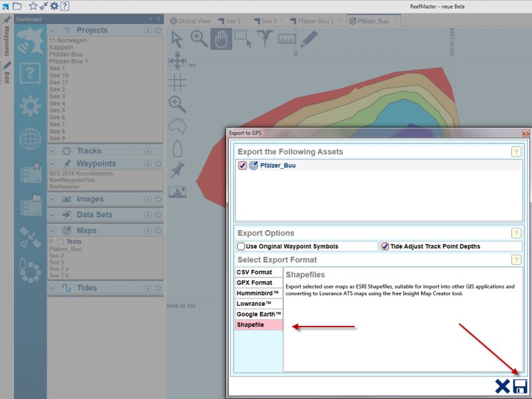Choose the measure ruler tool
Screen dimensions: 532x399
click(x=287, y=39)
